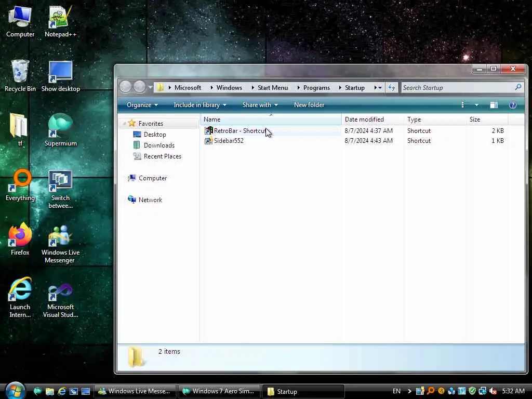Screen dimensions: 532x399
Task: Refresh the Startup folder view
Action: [392, 87]
